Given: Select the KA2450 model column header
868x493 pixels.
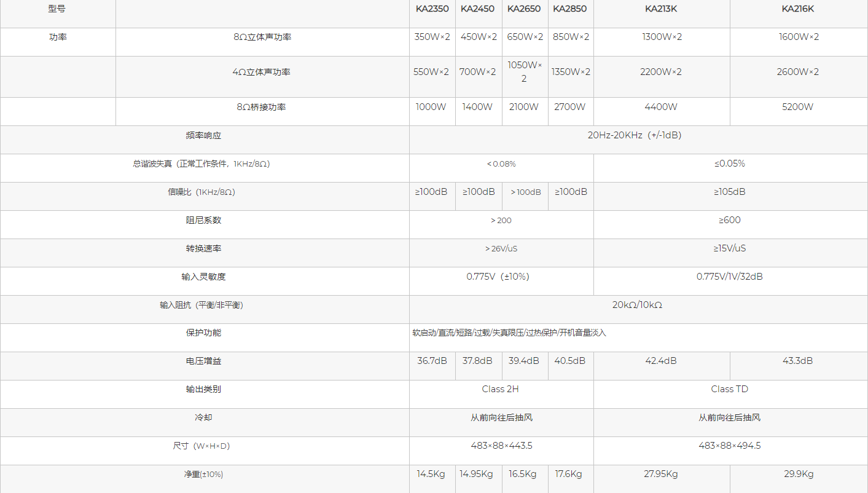Looking at the screenshot, I should point(478,9).
